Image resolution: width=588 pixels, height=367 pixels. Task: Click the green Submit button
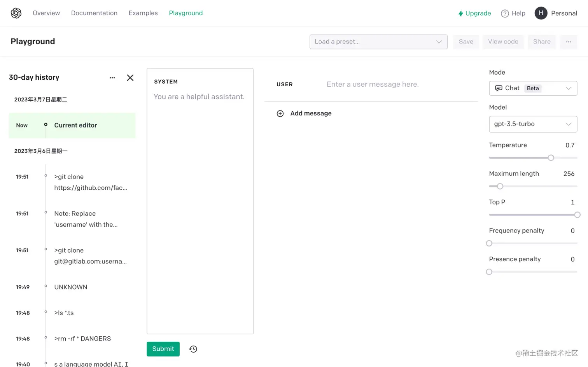pyautogui.click(x=163, y=349)
